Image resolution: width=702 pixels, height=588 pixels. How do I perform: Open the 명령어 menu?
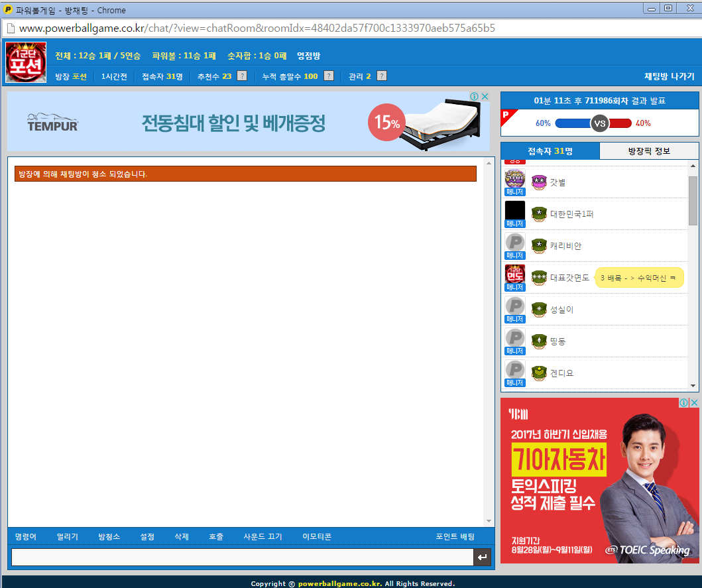[25, 536]
